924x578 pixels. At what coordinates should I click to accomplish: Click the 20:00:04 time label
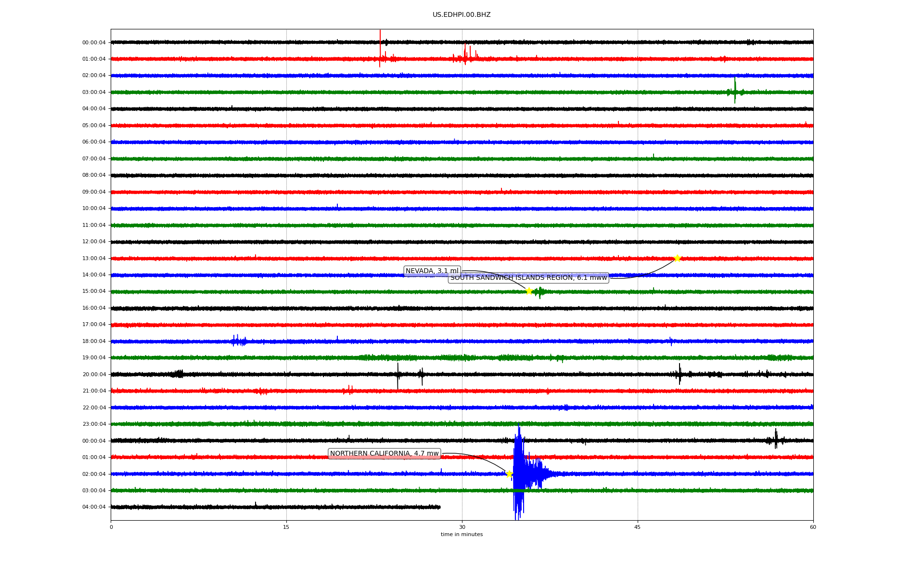pyautogui.click(x=94, y=375)
